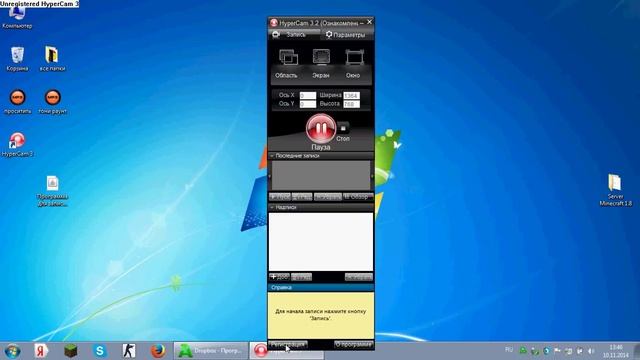The width and height of the screenshot is (640, 360).
Task: Launch Minecraft from the taskbar
Action: click(71, 351)
